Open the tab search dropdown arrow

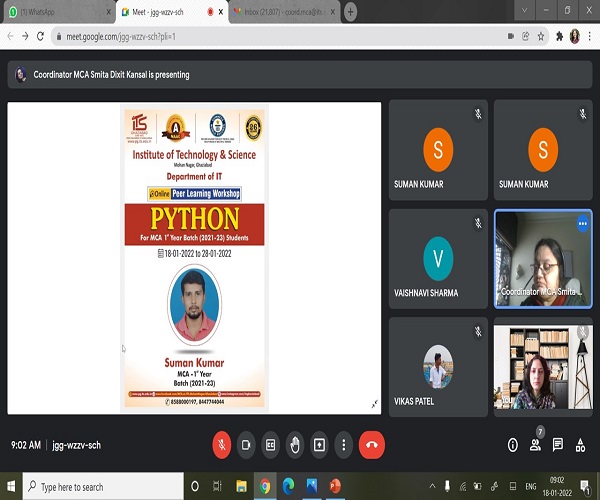(x=524, y=11)
